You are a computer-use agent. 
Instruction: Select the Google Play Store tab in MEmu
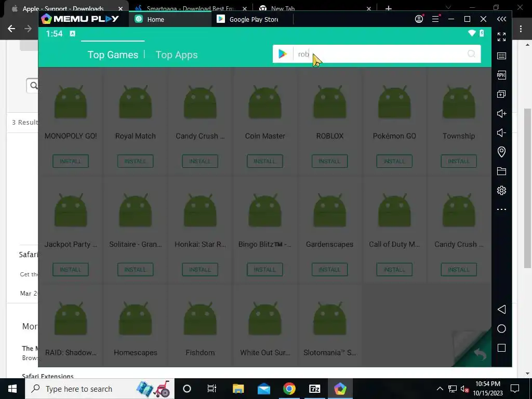pos(252,19)
